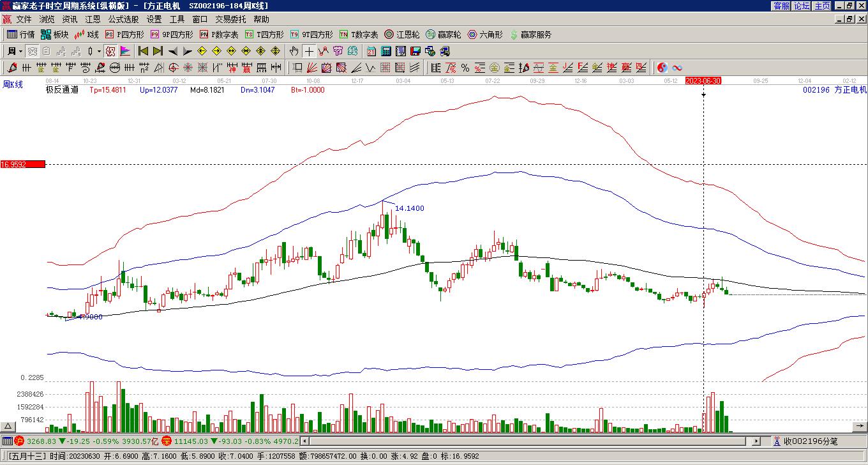Click the 14.1400 high price label
The image size is (868, 465).
coord(410,208)
